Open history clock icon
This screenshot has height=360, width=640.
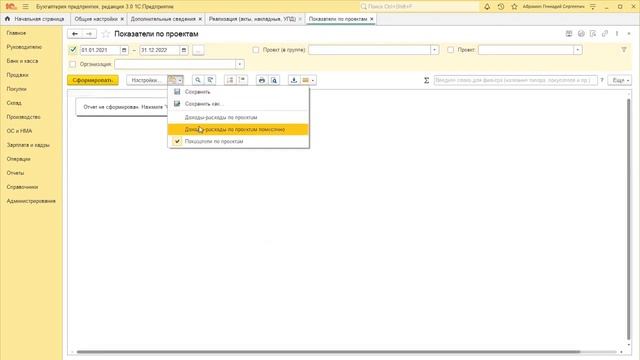point(501,7)
